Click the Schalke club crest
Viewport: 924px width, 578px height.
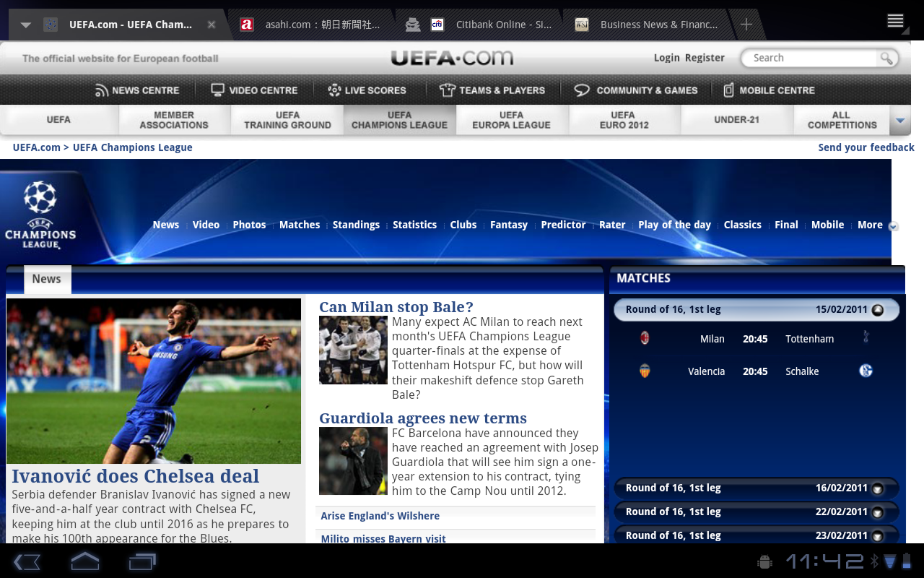point(866,371)
